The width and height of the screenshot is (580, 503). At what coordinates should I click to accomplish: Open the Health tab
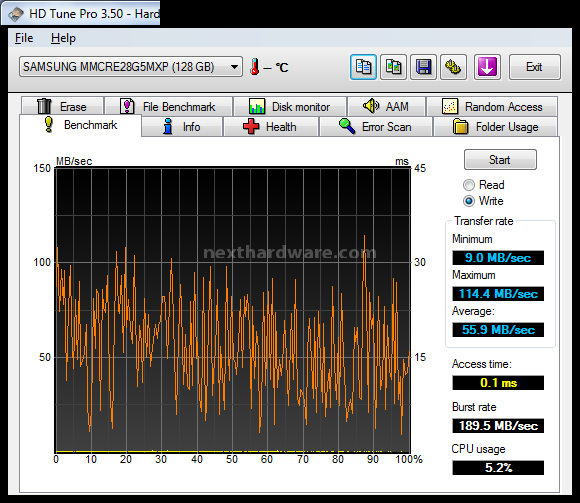tap(271, 127)
